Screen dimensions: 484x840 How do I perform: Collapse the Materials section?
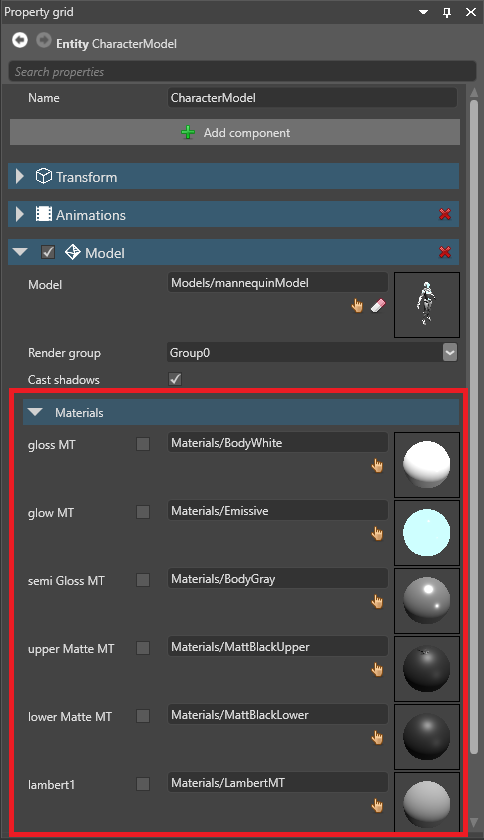tap(35, 412)
